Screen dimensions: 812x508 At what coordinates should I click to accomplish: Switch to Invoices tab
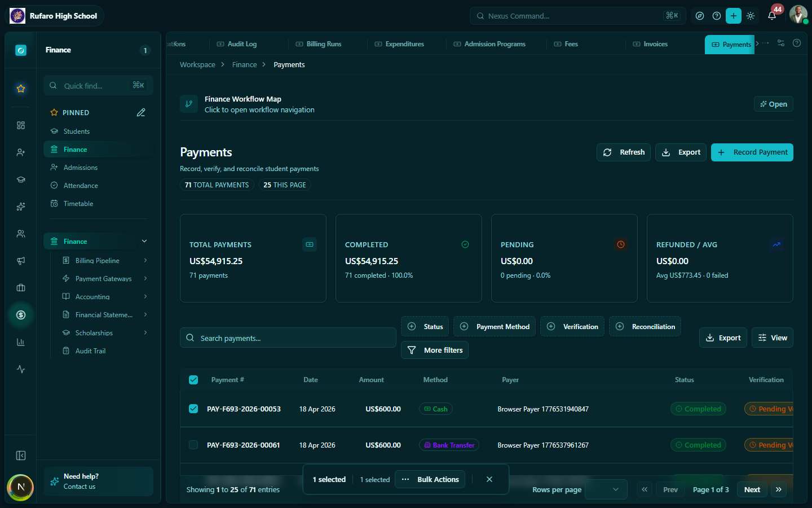coord(650,44)
